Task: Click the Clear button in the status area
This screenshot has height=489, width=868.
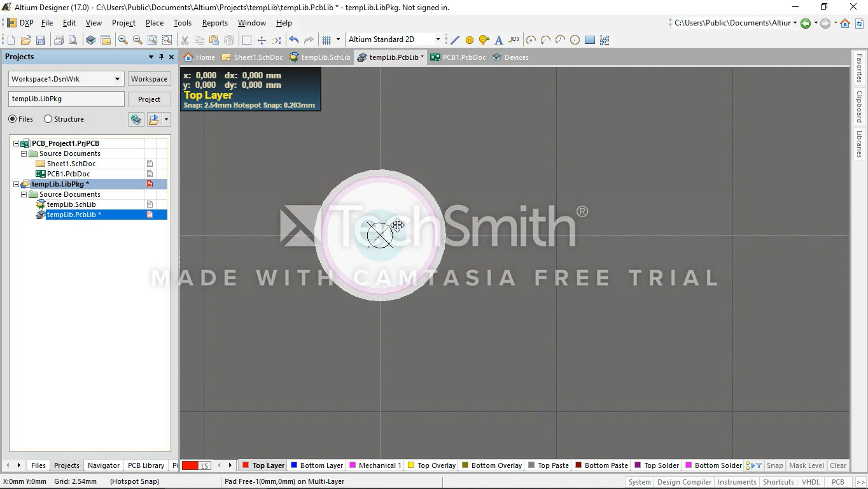Action: 838,465
